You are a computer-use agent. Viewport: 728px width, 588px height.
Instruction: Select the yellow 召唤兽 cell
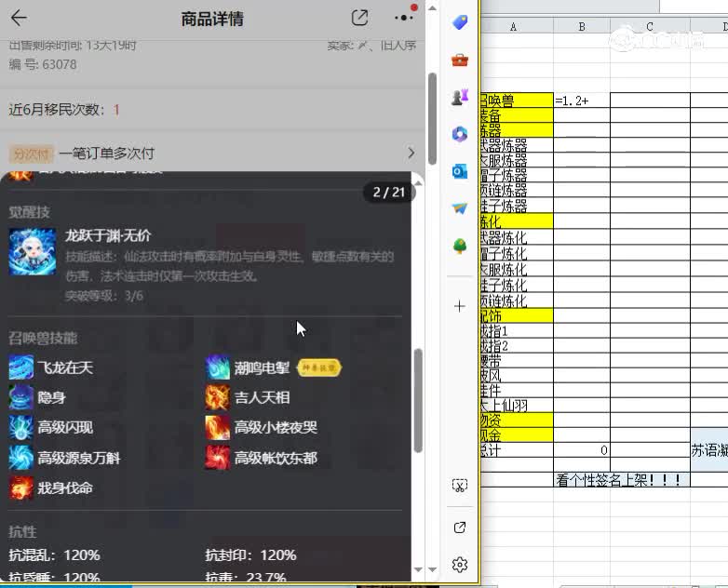pos(517,100)
